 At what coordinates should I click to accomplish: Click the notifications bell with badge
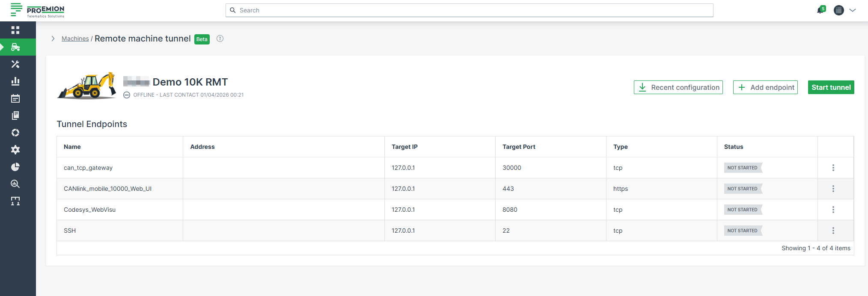(x=820, y=10)
